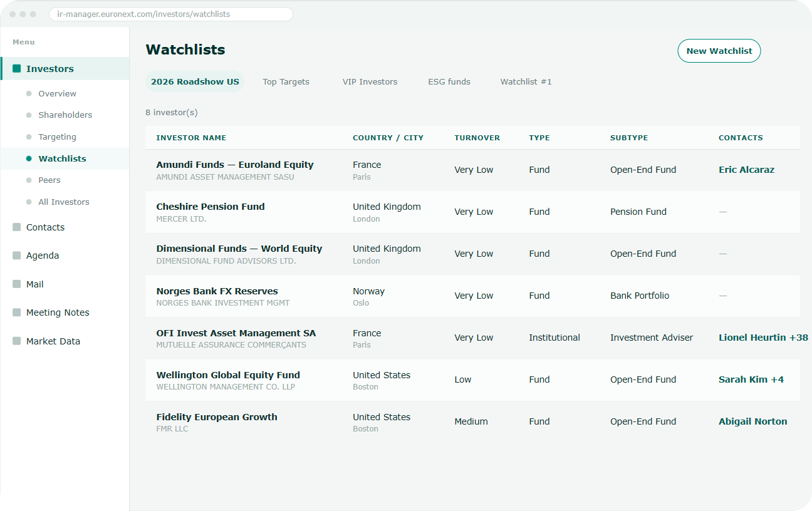This screenshot has height=511, width=812.
Task: Open Norges Bank FX Reserves investor
Action: click(x=217, y=291)
